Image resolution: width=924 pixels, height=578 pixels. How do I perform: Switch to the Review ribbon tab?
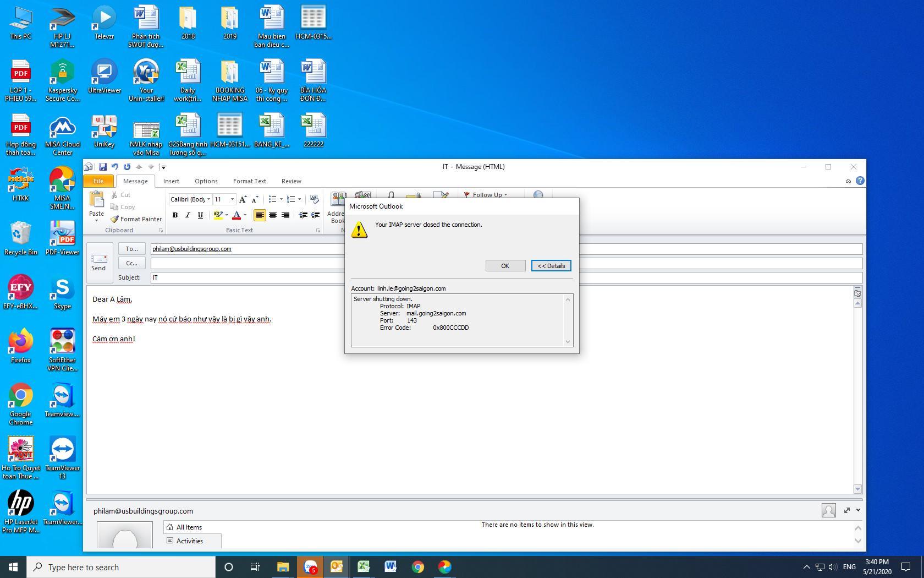(291, 181)
